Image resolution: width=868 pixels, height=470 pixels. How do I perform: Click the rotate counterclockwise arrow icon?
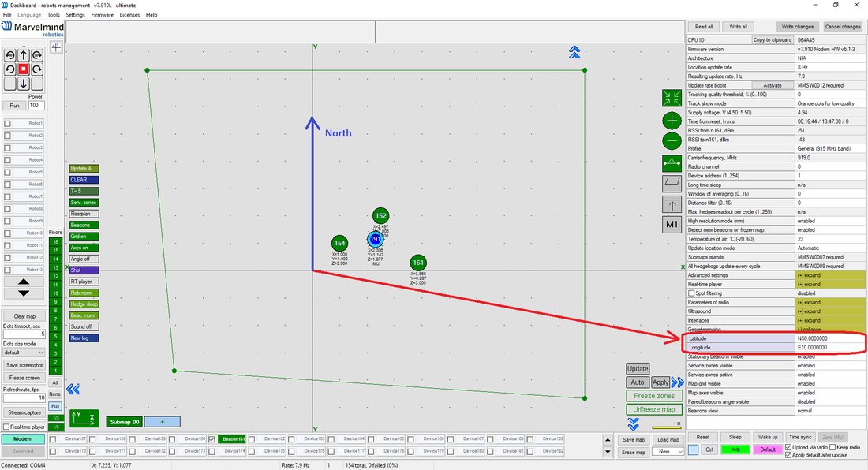click(10, 69)
